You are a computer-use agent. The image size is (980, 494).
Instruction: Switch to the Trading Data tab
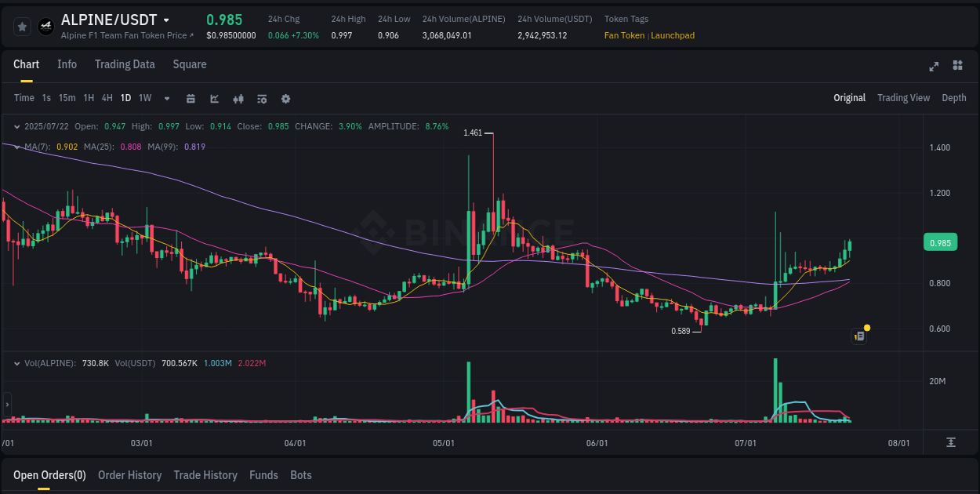tap(125, 64)
